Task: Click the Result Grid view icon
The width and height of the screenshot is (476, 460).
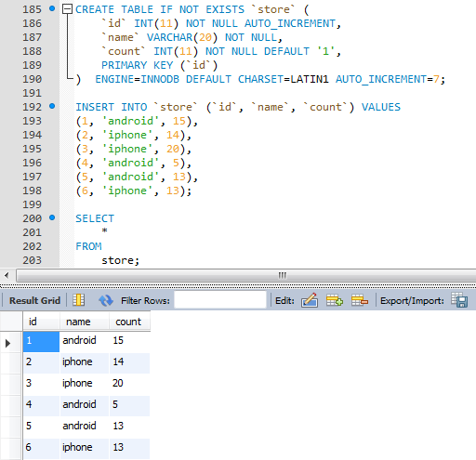Action: pos(78,300)
